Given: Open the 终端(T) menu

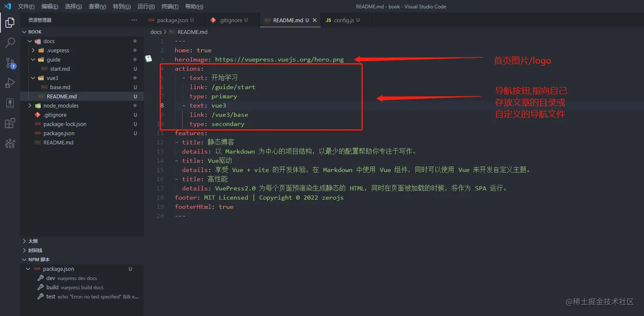Looking at the screenshot, I should pyautogui.click(x=170, y=6).
